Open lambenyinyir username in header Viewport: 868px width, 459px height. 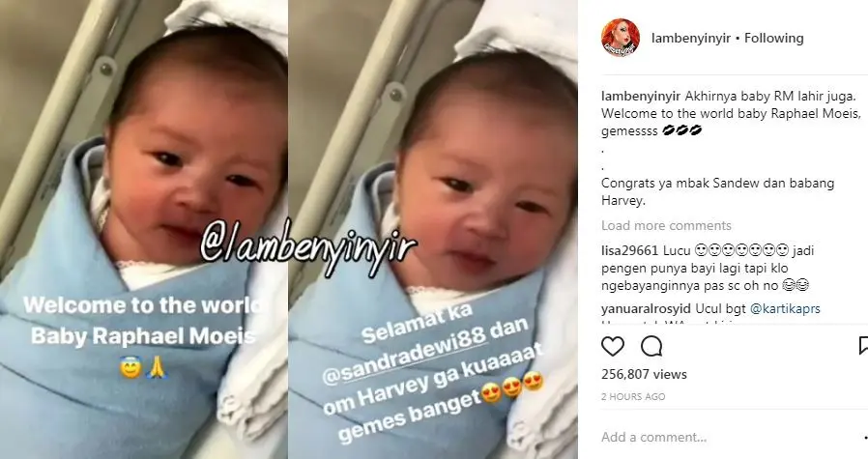[x=691, y=39]
